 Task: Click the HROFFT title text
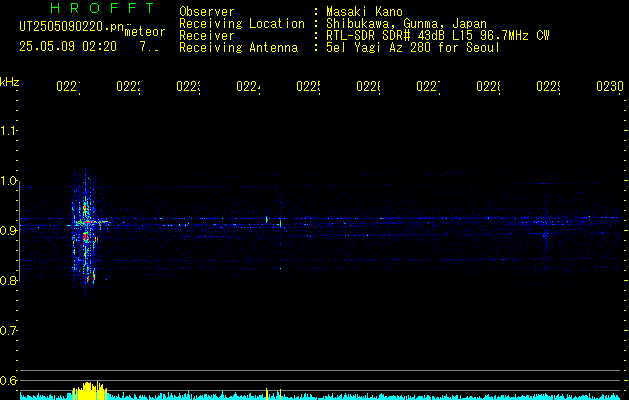(x=103, y=8)
